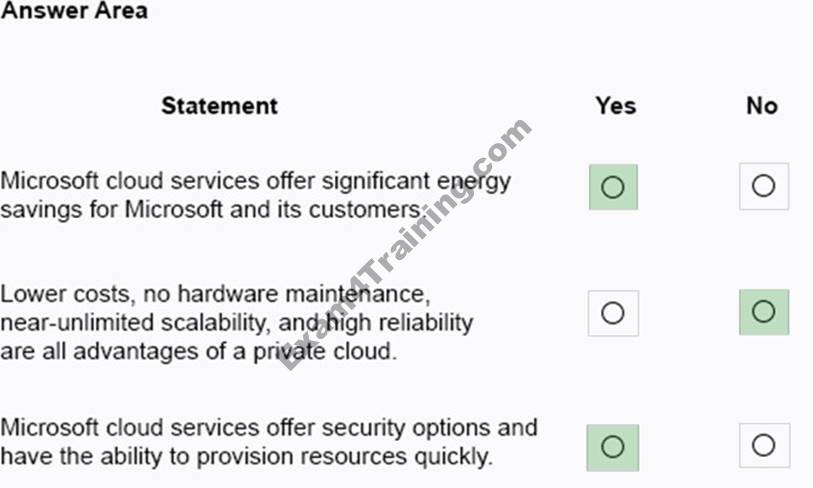
Task: Click the line 'Lower costs, no hardware maintenance'
Action: [x=215, y=294]
